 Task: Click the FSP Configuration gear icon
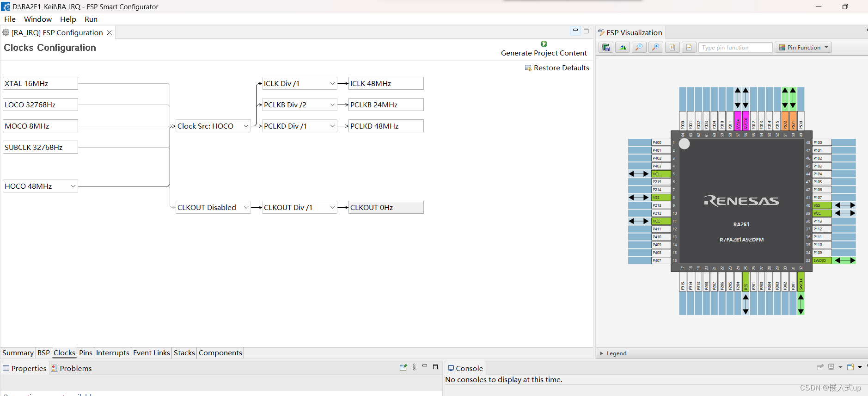click(x=6, y=32)
